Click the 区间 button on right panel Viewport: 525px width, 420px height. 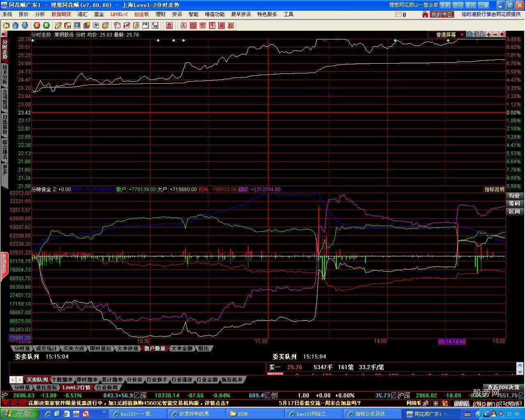tap(514, 211)
